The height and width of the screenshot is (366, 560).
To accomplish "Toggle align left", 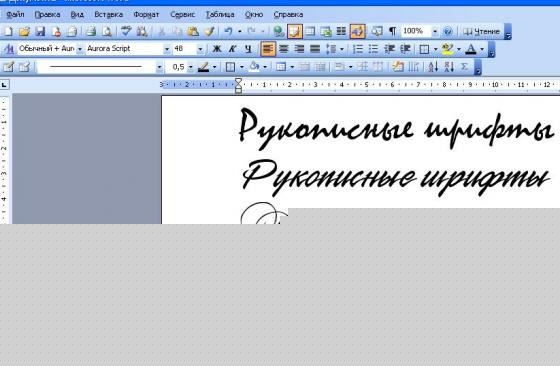I will click(268, 49).
